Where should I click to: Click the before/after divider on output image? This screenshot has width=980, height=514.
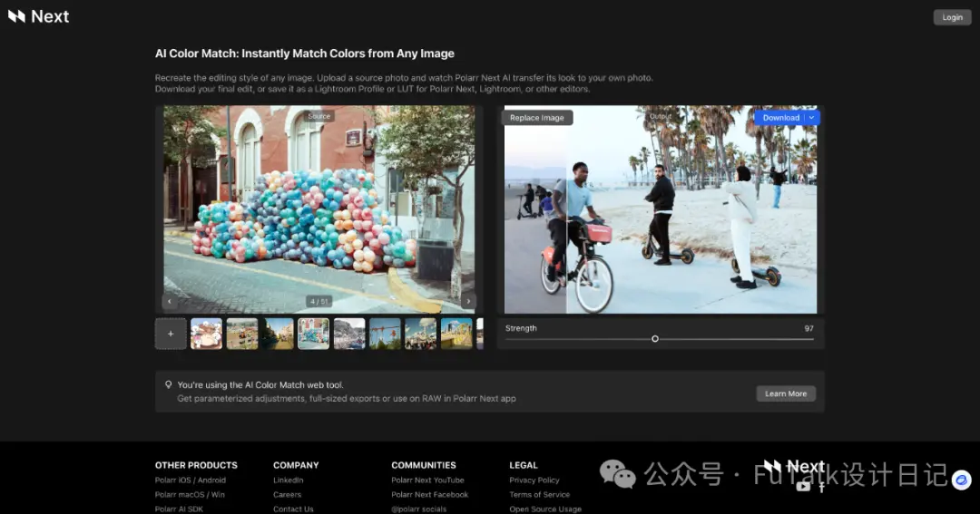pos(566,209)
